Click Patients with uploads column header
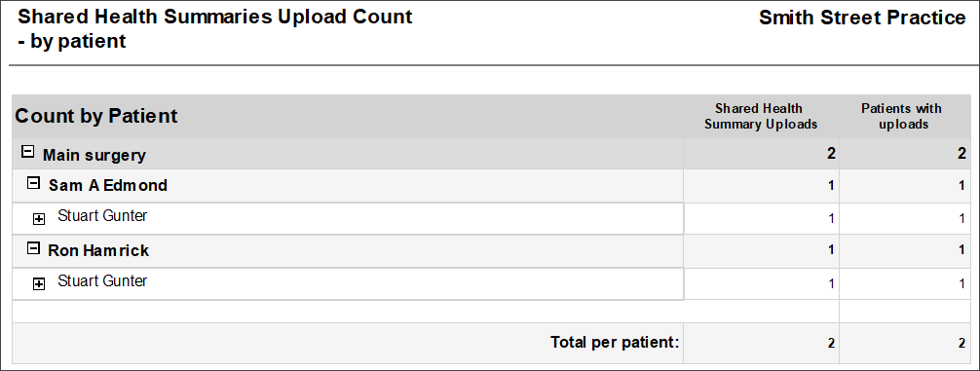Screen dimensions: 980x371 (901, 116)
